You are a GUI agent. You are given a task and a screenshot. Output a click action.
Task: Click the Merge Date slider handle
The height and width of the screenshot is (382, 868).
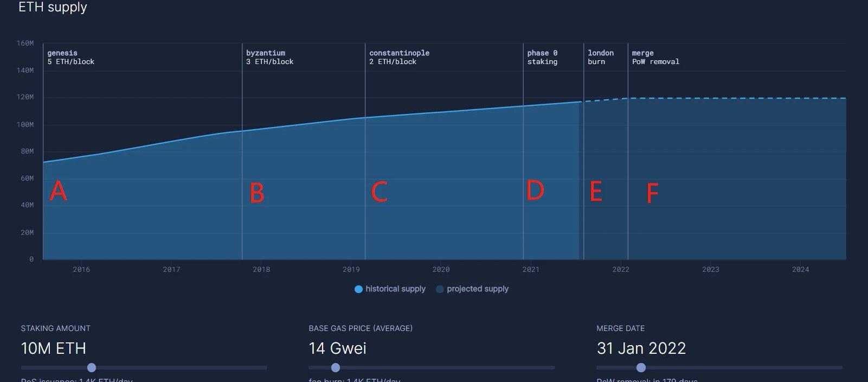point(641,368)
